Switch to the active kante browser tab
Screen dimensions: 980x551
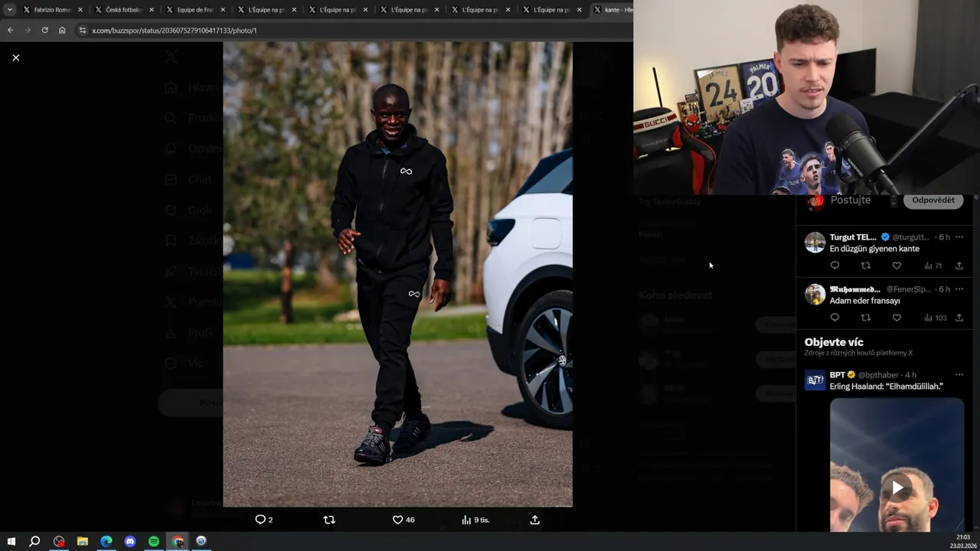tap(615, 10)
